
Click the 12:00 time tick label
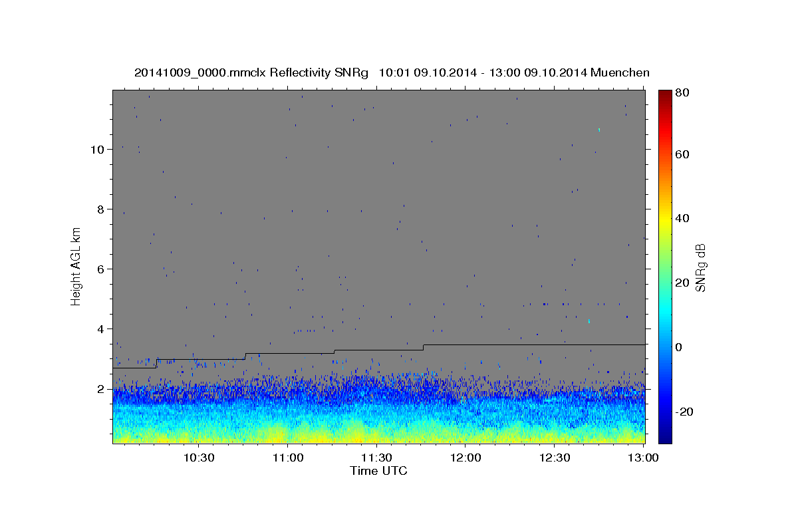[465, 458]
